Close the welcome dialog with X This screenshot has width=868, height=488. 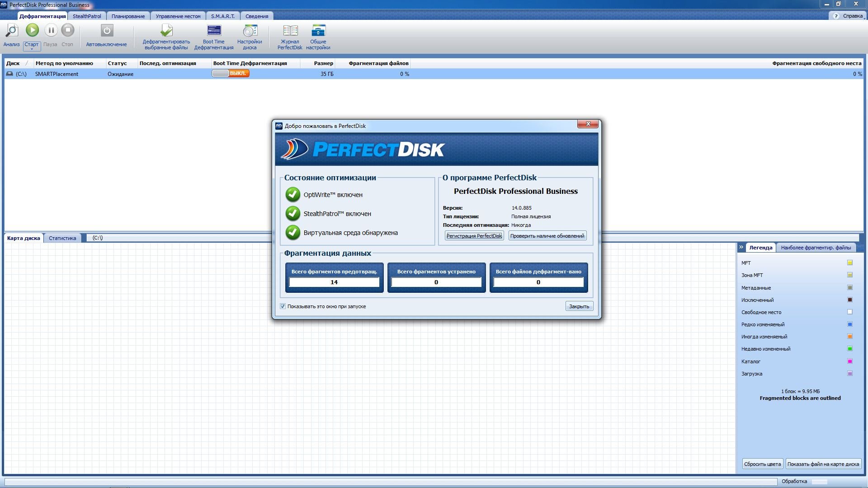[588, 124]
